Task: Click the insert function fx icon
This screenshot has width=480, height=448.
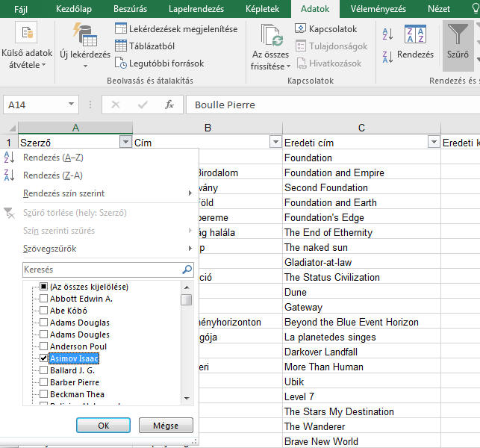Action: [x=169, y=105]
